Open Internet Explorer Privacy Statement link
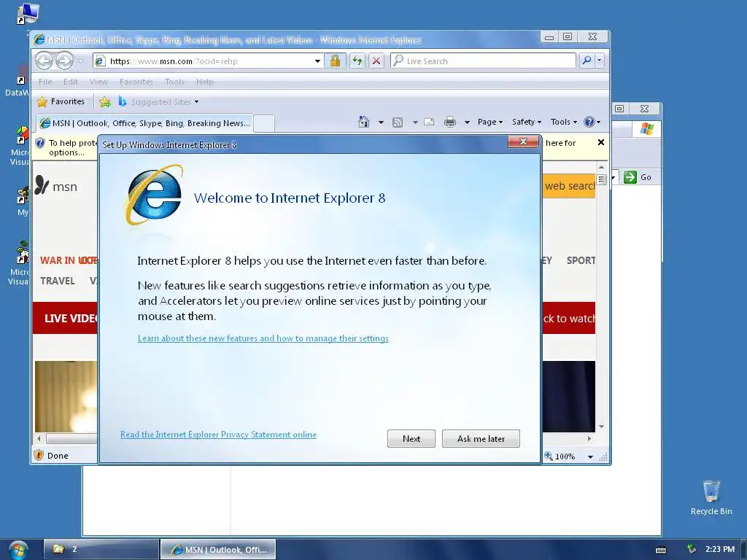The width and height of the screenshot is (747, 560). pos(218,435)
